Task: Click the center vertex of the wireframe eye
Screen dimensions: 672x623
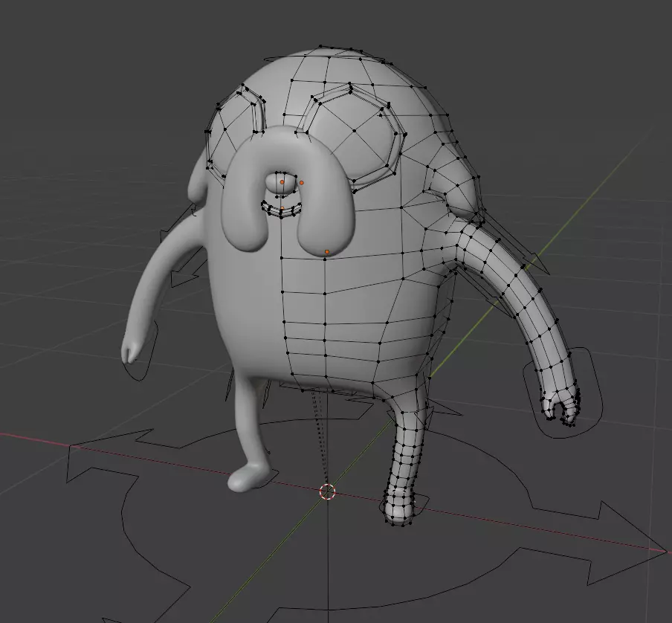Action: click(x=355, y=131)
